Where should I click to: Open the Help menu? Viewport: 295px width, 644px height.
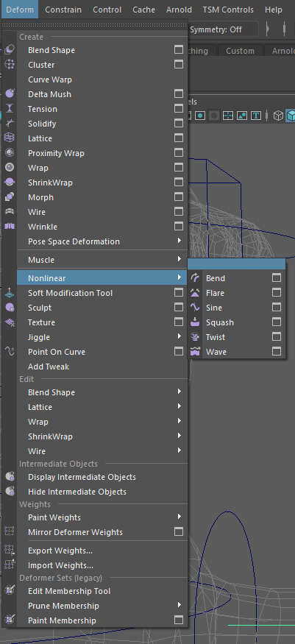(274, 10)
